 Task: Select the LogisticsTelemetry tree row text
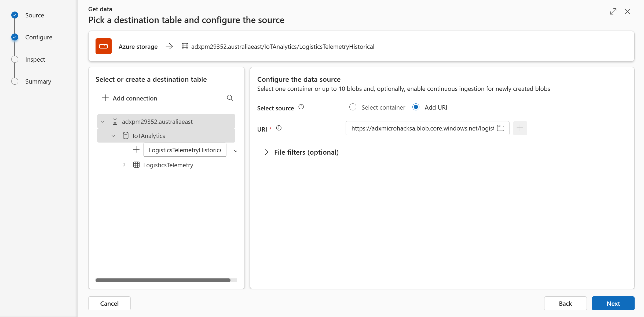point(168,165)
